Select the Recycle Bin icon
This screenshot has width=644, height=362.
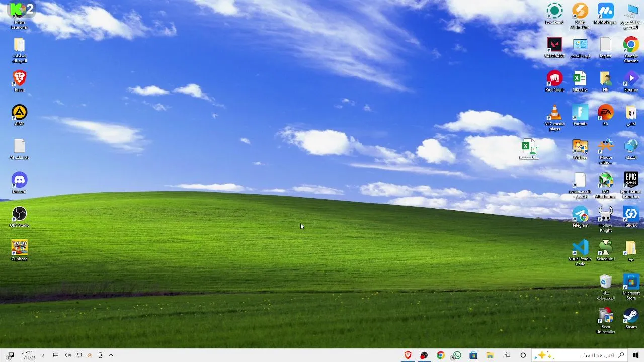click(605, 287)
